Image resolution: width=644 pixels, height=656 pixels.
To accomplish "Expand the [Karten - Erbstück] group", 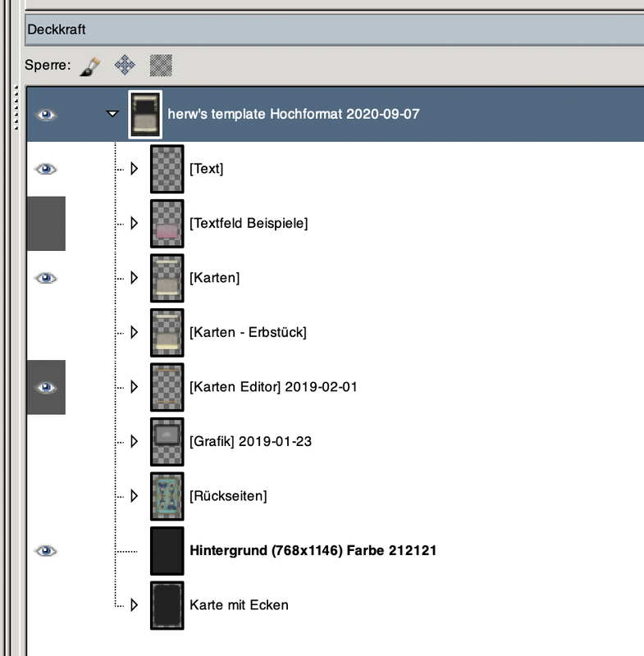I will coord(134,332).
